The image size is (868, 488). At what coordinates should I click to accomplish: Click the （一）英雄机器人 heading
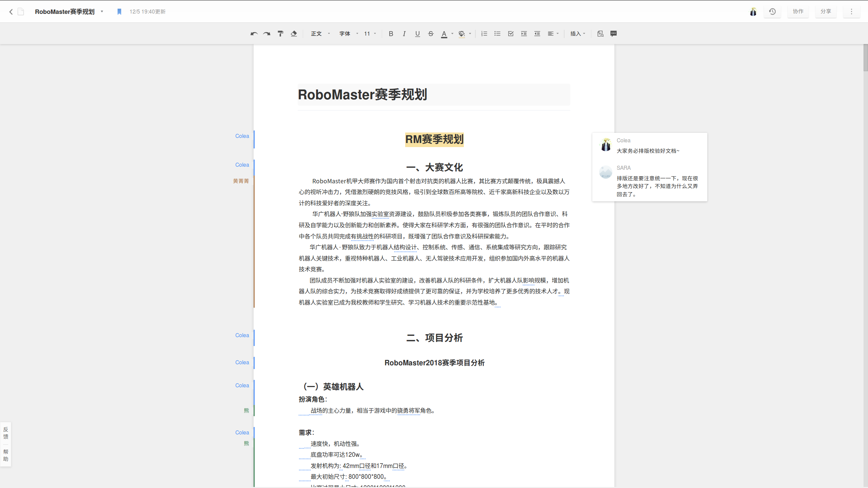pyautogui.click(x=332, y=387)
